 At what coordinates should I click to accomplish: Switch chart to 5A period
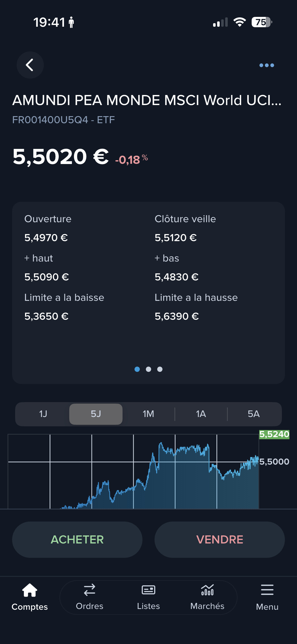click(254, 414)
